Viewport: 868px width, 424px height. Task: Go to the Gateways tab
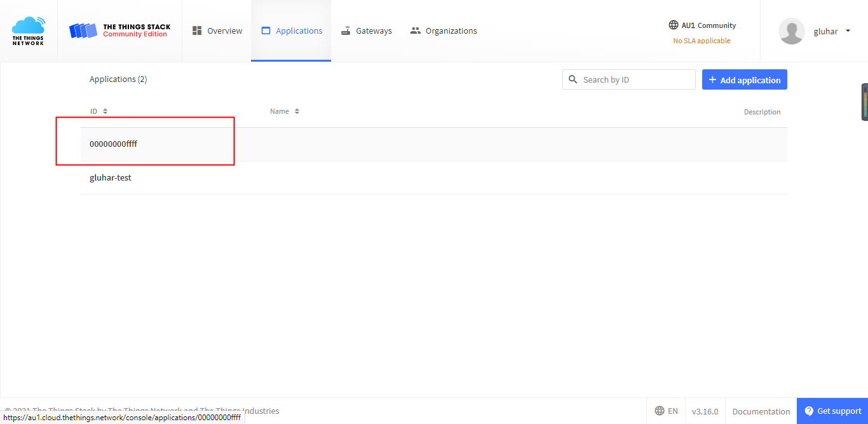[x=367, y=31]
